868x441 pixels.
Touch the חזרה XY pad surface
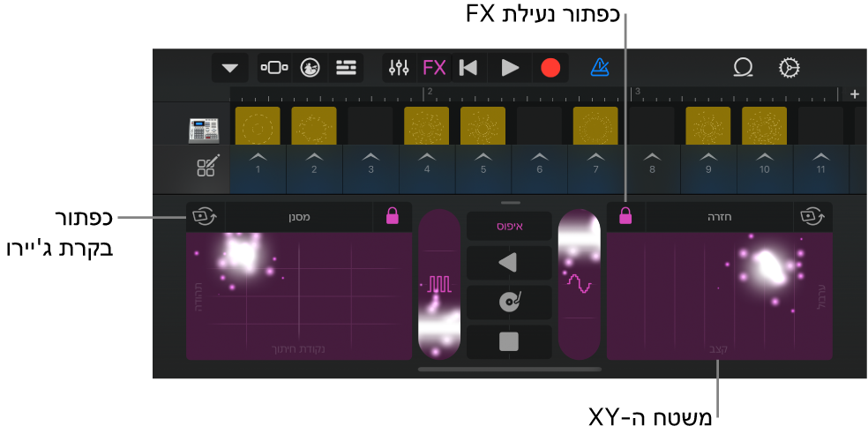click(720, 296)
